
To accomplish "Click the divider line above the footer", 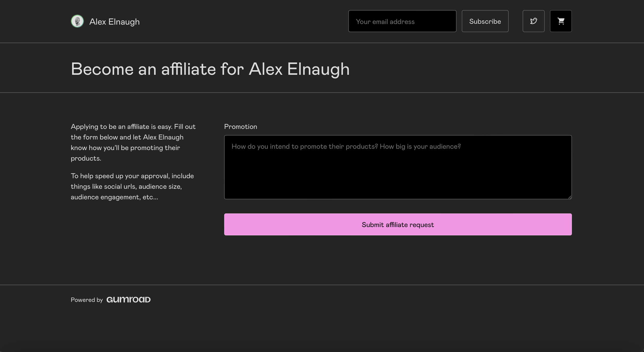I will 322,285.
